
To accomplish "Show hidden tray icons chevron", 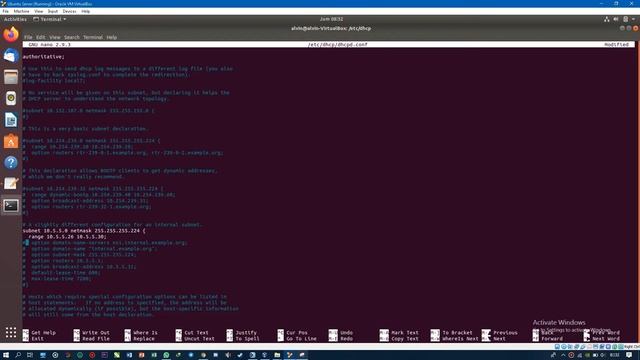I will tap(563, 355).
